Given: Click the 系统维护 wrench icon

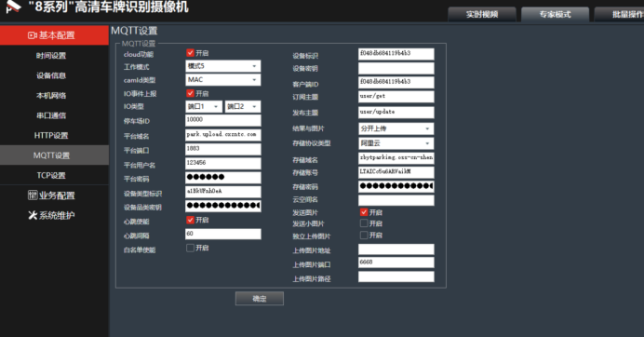Looking at the screenshot, I should [x=33, y=215].
